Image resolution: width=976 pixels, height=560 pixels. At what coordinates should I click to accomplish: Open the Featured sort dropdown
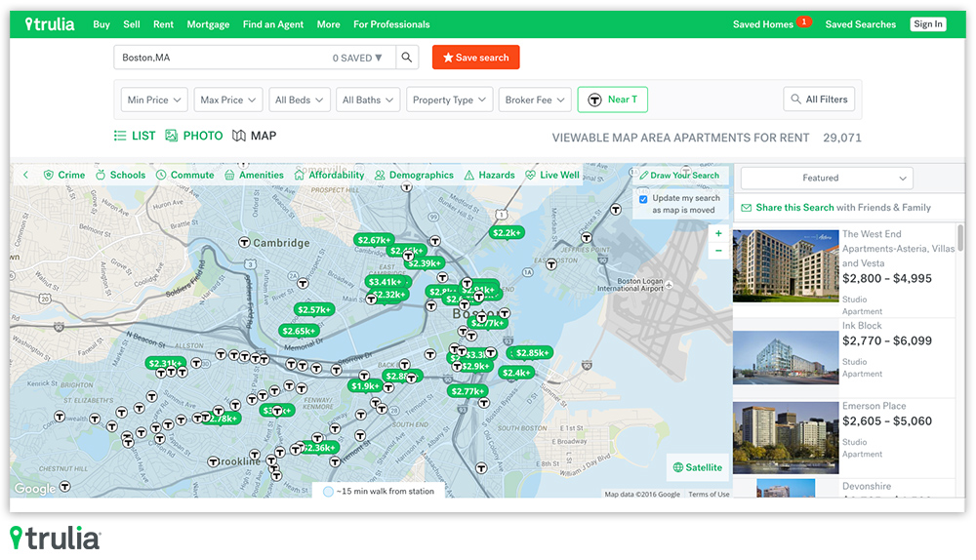(827, 178)
